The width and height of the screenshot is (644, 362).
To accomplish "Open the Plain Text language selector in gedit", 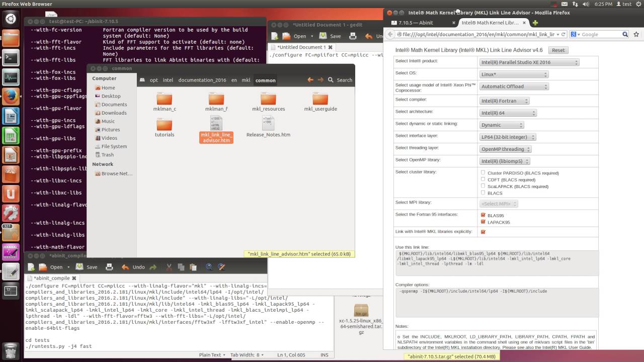I will 213,354.
